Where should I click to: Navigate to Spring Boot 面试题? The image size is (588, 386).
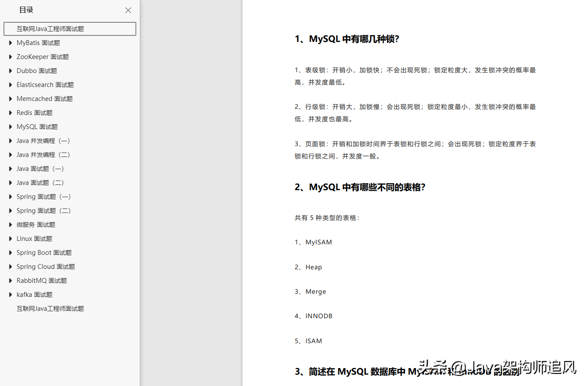click(44, 253)
